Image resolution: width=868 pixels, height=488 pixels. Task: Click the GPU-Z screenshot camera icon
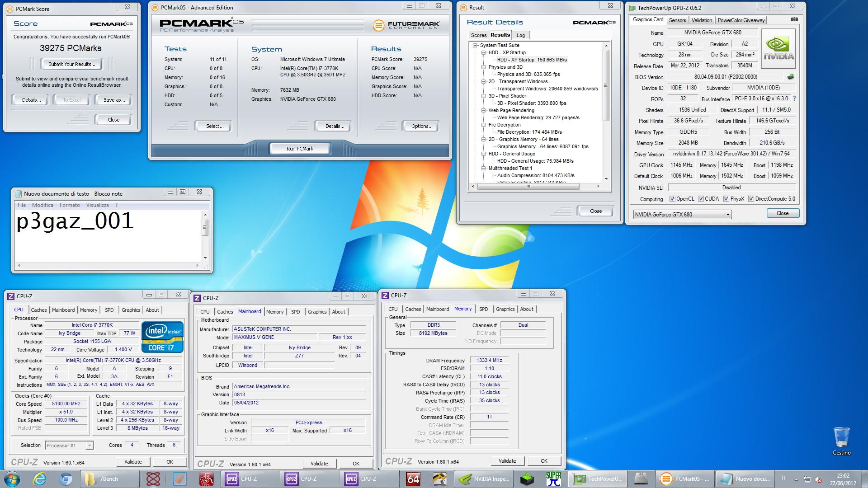pyautogui.click(x=794, y=20)
